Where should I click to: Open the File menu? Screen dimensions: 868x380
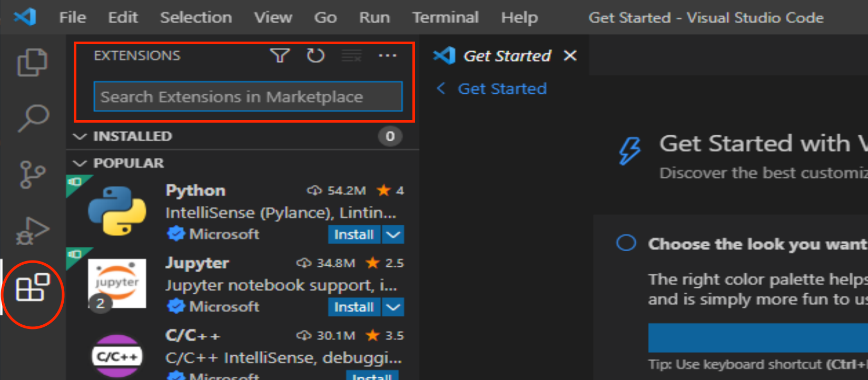[73, 17]
